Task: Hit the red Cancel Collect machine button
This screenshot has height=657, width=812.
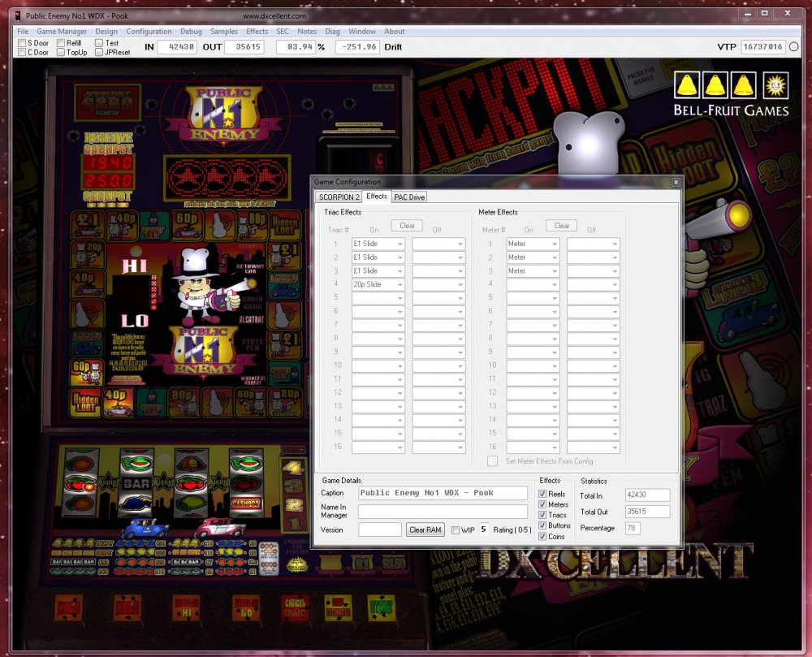Action: pyautogui.click(x=295, y=607)
